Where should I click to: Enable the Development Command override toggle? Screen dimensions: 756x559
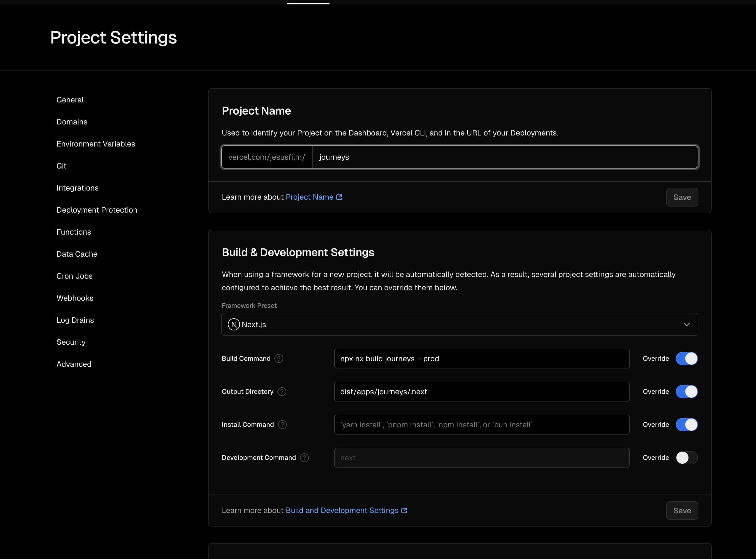click(x=687, y=457)
